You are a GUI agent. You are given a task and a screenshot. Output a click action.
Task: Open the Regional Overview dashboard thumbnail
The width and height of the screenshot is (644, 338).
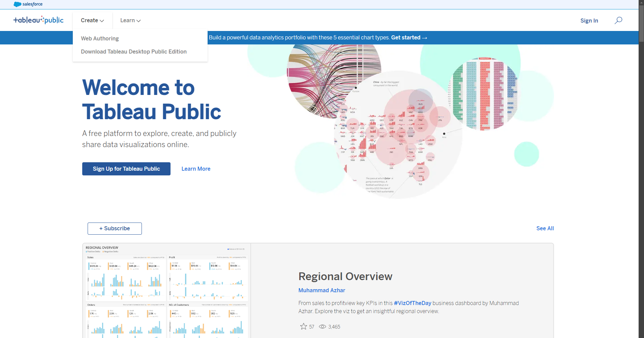click(166, 290)
